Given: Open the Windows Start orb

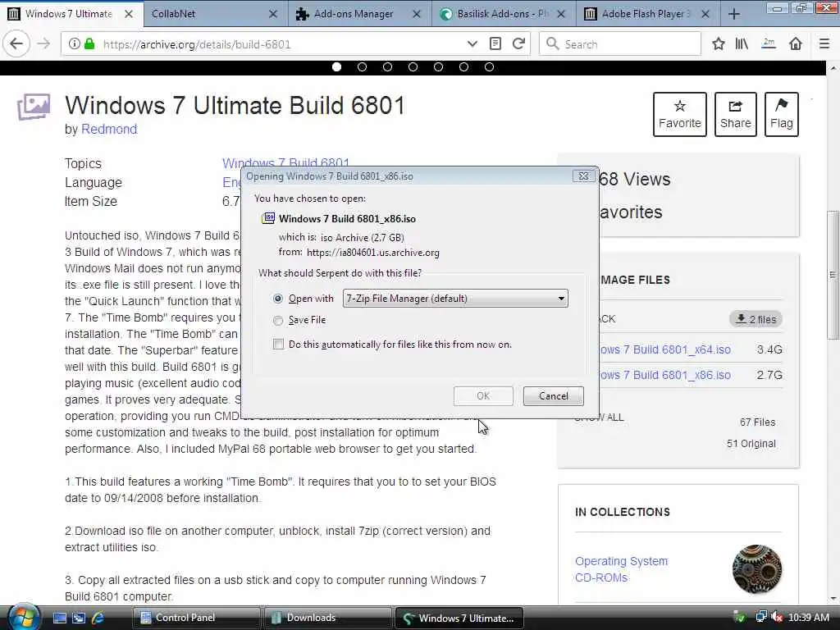Looking at the screenshot, I should pos(22,618).
